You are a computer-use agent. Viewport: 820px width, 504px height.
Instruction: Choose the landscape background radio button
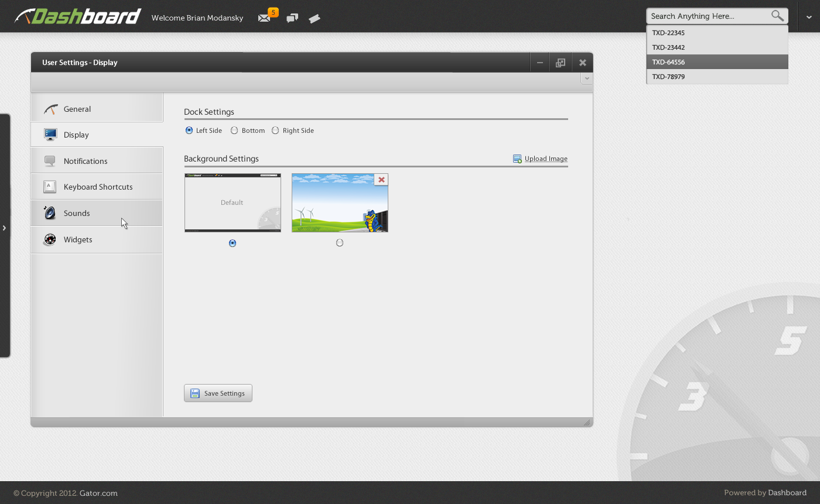point(340,242)
